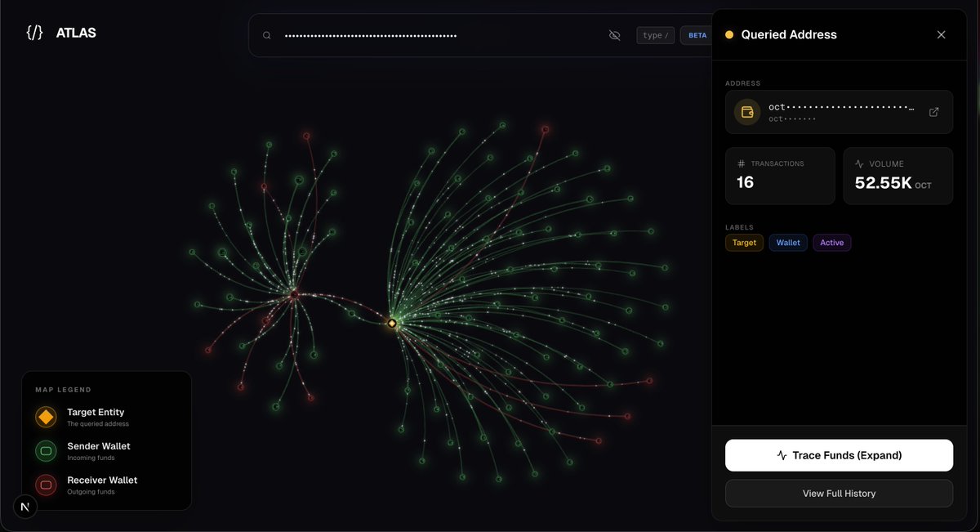Image resolution: width=980 pixels, height=532 pixels.
Task: Click 'The queried address' legend text
Action: pos(98,424)
